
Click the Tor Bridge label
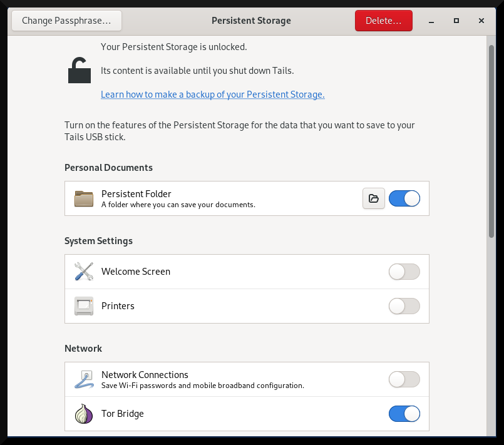[x=123, y=414]
